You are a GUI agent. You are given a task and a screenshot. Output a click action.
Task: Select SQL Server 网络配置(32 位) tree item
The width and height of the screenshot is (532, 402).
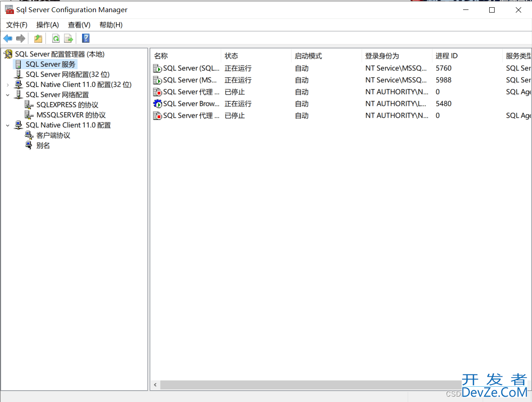(68, 74)
